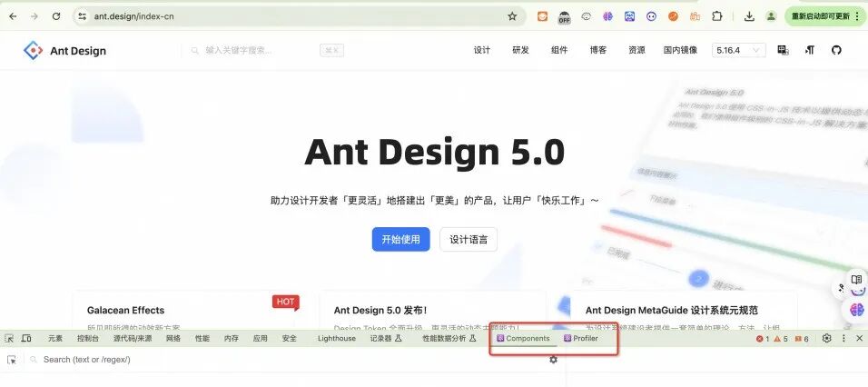The height and width of the screenshot is (387, 868).
Task: Activate React component picker icon
Action: 12,360
